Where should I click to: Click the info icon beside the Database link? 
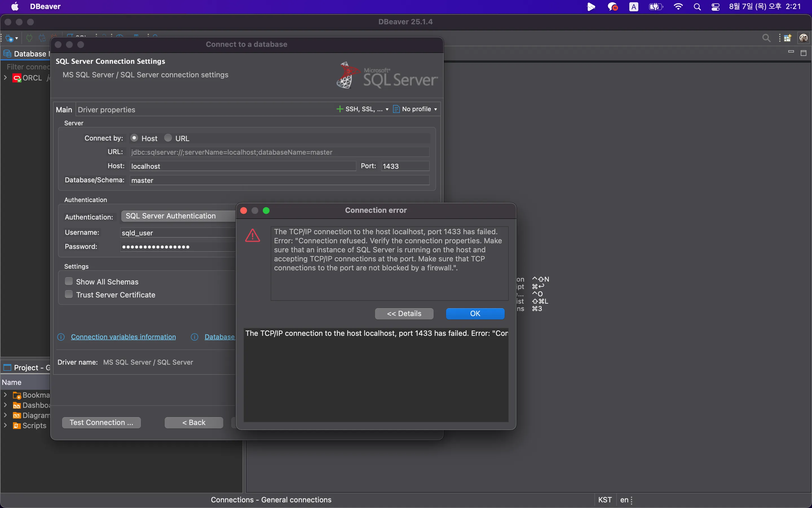[x=195, y=337]
